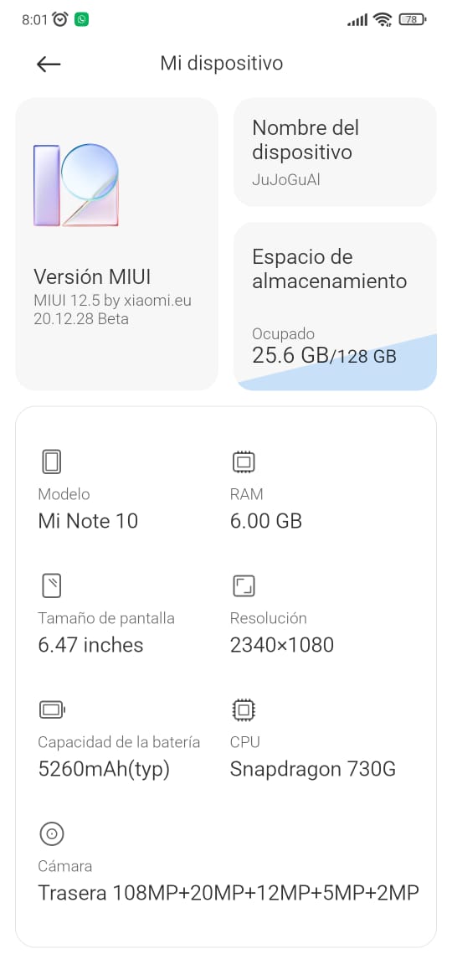Viewport: 452px width, 980px height.
Task: Tap the battery level indicator
Action: point(412,20)
